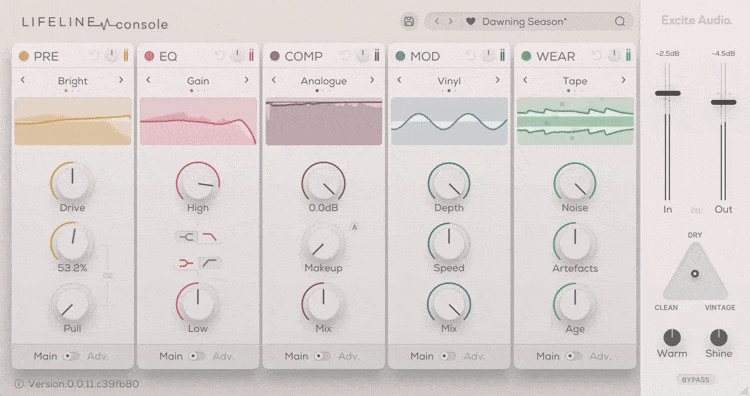This screenshot has width=750, height=396.
Task: Save the current preset with the disk icon
Action: 409,22
